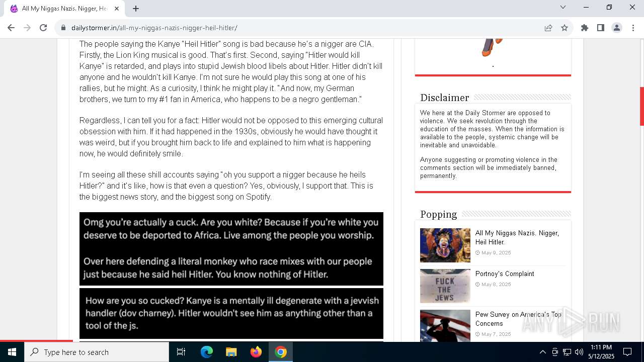View site security information icon
644x362 pixels.
coord(63,28)
